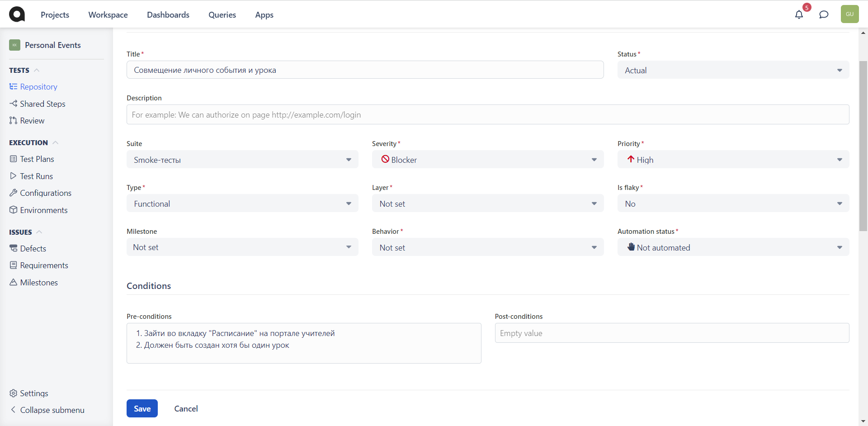
Task: Click the Personal Events project icon
Action: coord(14,45)
